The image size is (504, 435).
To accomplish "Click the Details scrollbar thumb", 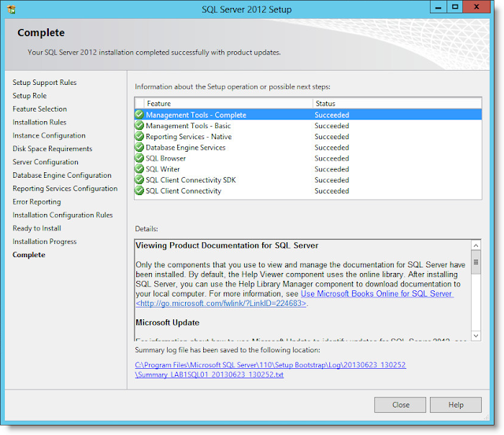I will point(476,262).
